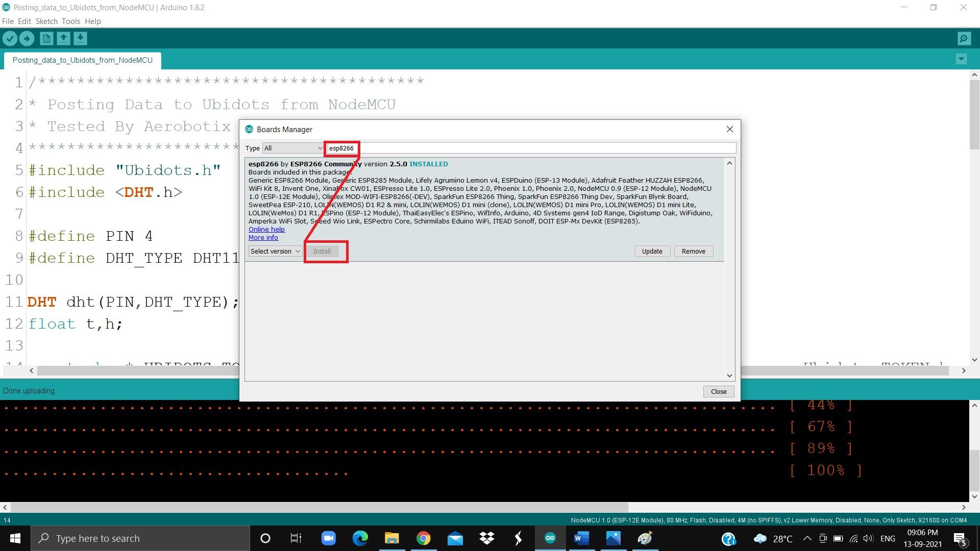Click the Remove button for esp8266
This screenshot has width=980, height=551.
point(693,252)
